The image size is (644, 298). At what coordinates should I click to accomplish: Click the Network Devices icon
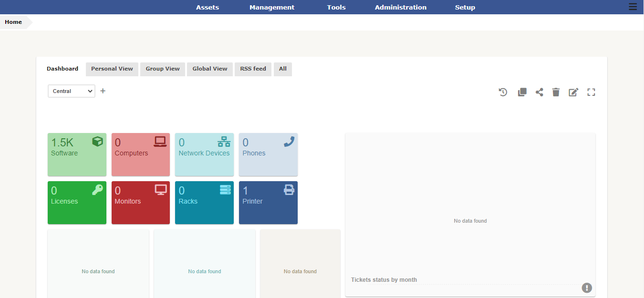click(224, 141)
